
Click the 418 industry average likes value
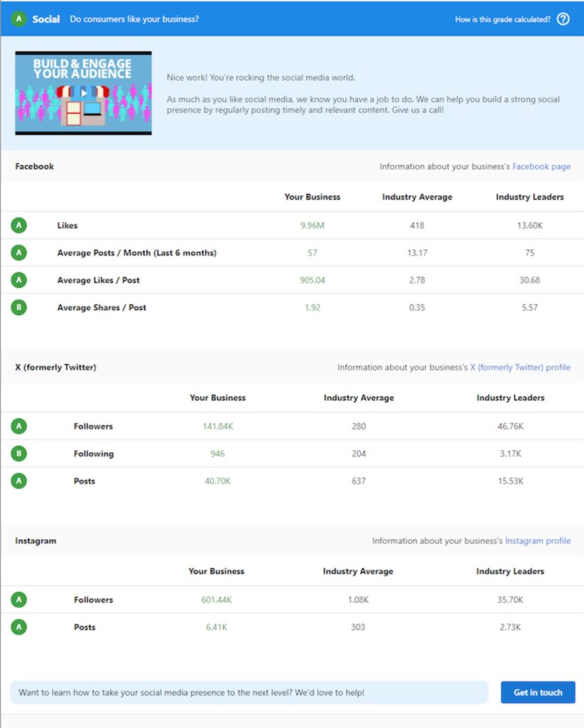[x=417, y=225]
